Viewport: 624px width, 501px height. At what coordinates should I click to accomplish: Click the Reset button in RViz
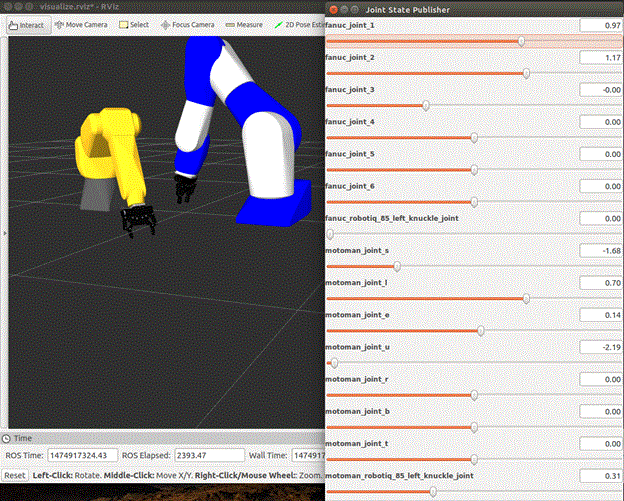point(15,475)
